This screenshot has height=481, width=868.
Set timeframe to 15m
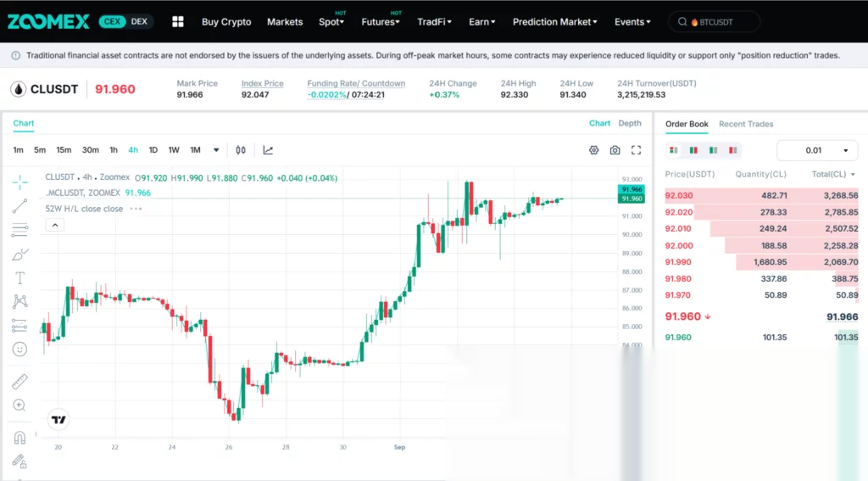click(64, 150)
